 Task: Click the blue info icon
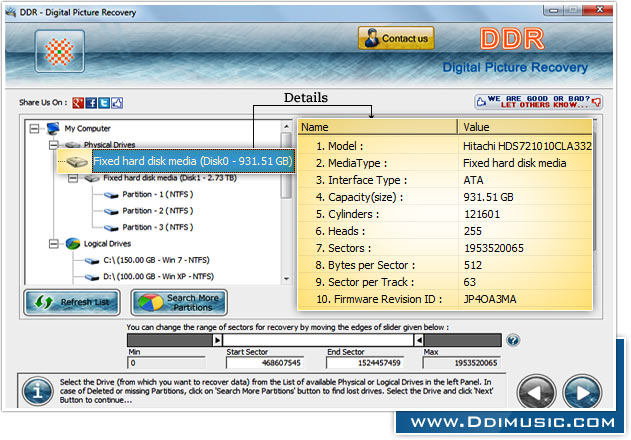click(38, 391)
